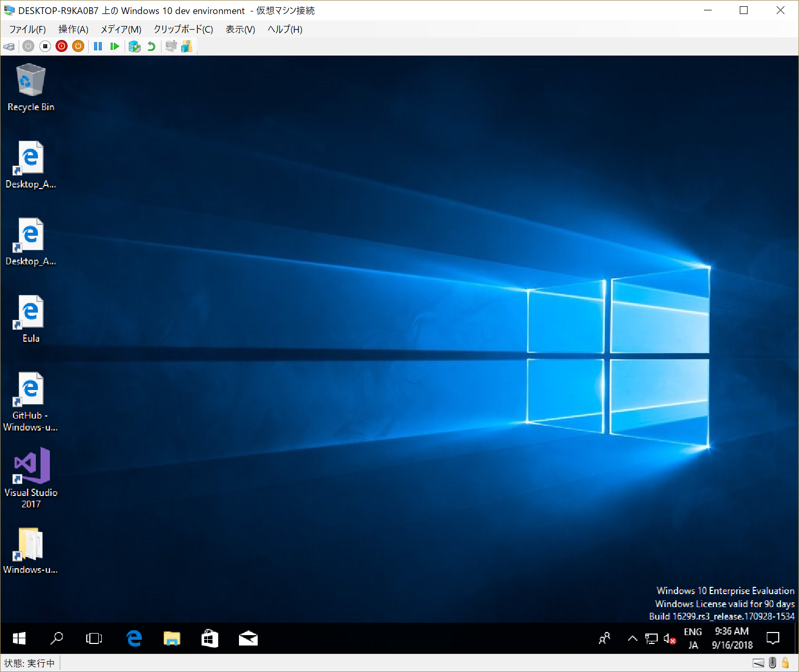Viewport: 799px width, 672px height.
Task: Create a checkpoint of the VM
Action: point(135,46)
